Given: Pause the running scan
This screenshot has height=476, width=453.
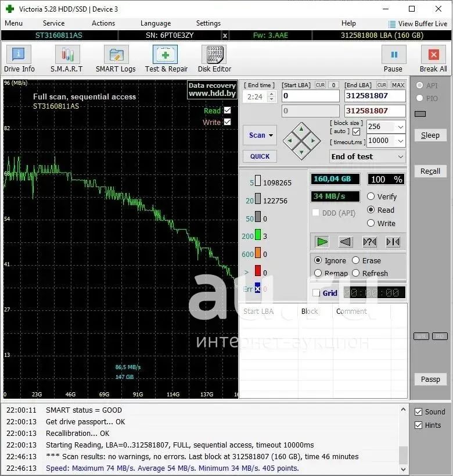Looking at the screenshot, I should pos(393,59).
